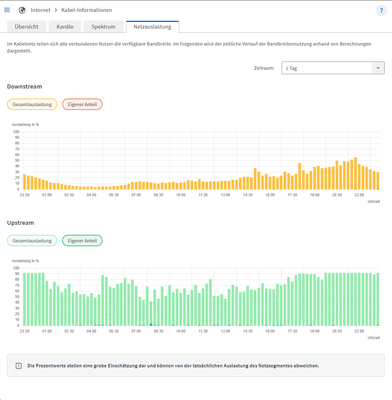Open the hamburger menu icon
The image size is (392, 400).
coord(7,10)
